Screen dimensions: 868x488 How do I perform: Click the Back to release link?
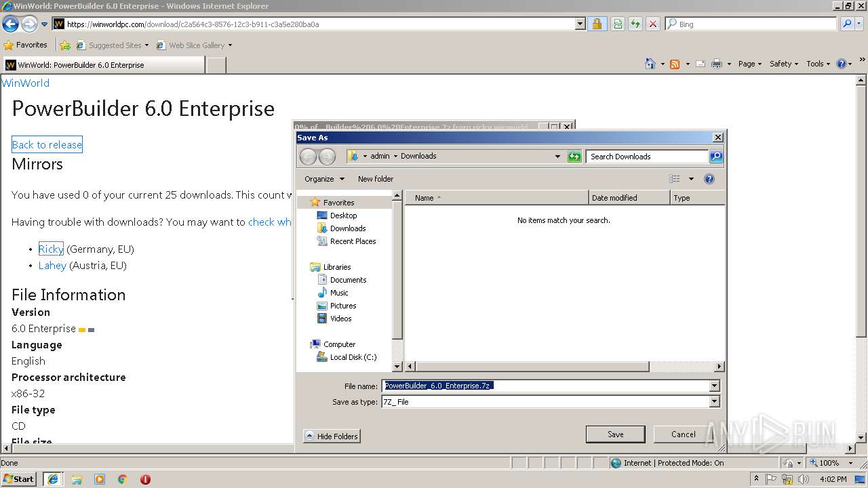47,144
